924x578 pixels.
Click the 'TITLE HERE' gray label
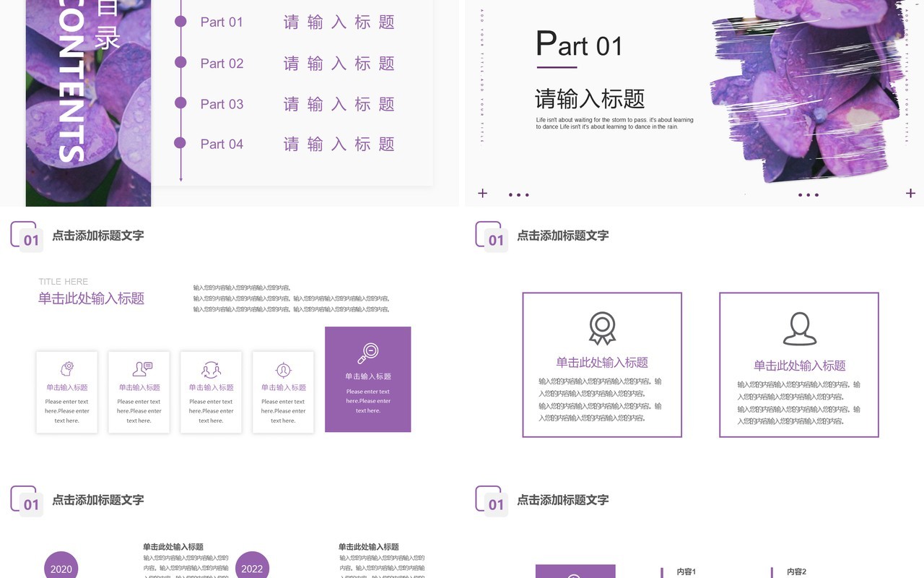tap(64, 282)
